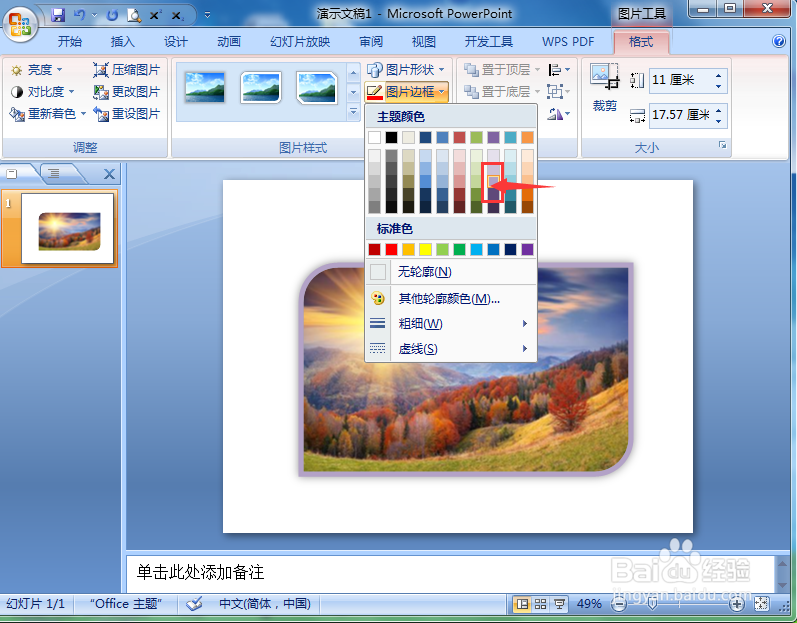Open the 大小 size dialog launcher
This screenshot has height=623, width=797.
point(722,145)
